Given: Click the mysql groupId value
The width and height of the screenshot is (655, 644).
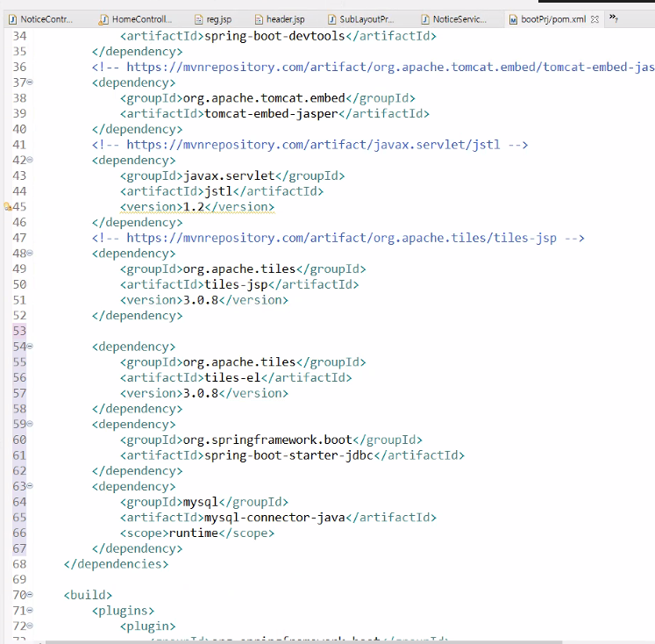Looking at the screenshot, I should (x=201, y=502).
